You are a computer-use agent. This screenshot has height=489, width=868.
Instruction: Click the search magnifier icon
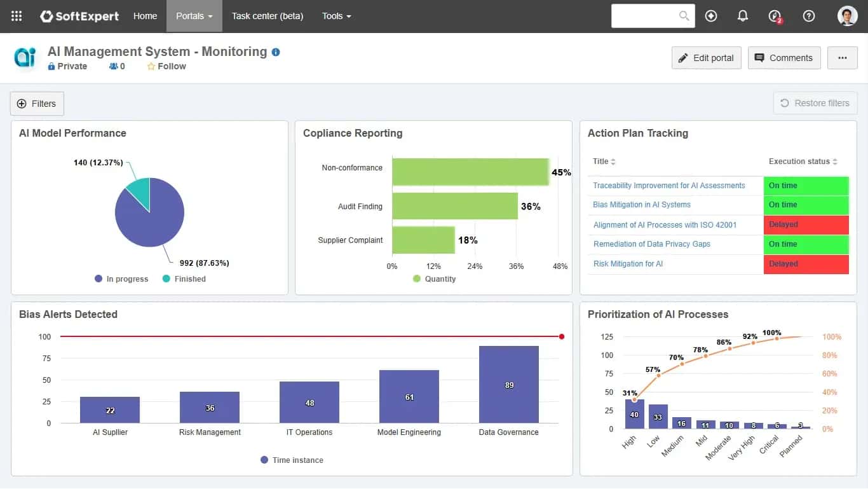tap(684, 16)
